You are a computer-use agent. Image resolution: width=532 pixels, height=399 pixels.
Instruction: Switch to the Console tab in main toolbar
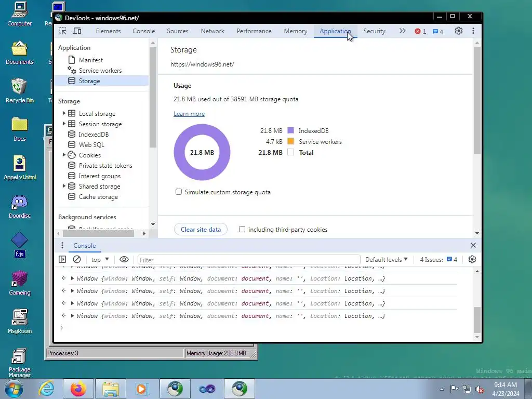pos(144,31)
